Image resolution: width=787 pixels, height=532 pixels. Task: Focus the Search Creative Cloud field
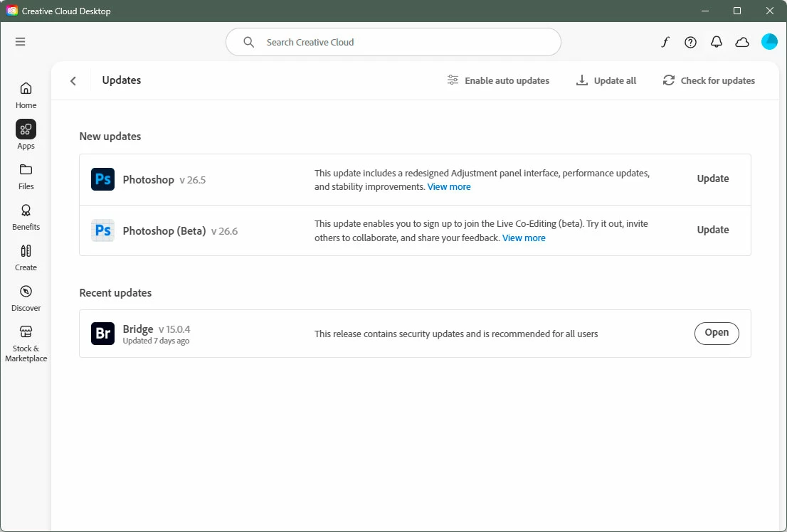[393, 42]
